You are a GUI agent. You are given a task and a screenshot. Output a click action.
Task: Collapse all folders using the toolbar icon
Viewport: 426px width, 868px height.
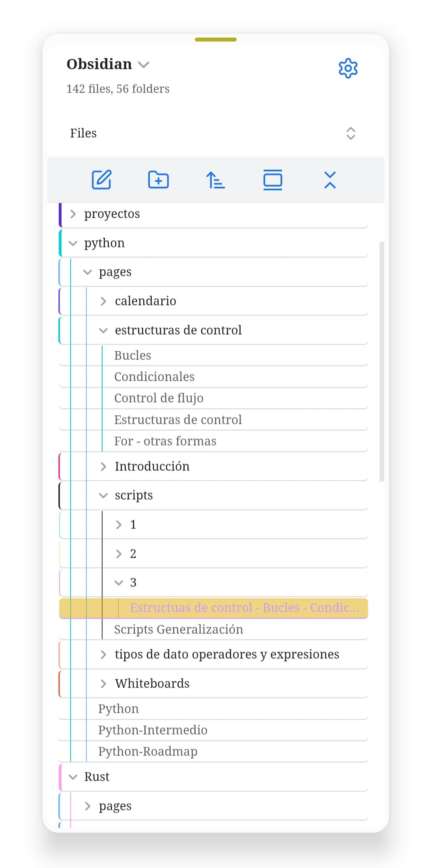[330, 180]
